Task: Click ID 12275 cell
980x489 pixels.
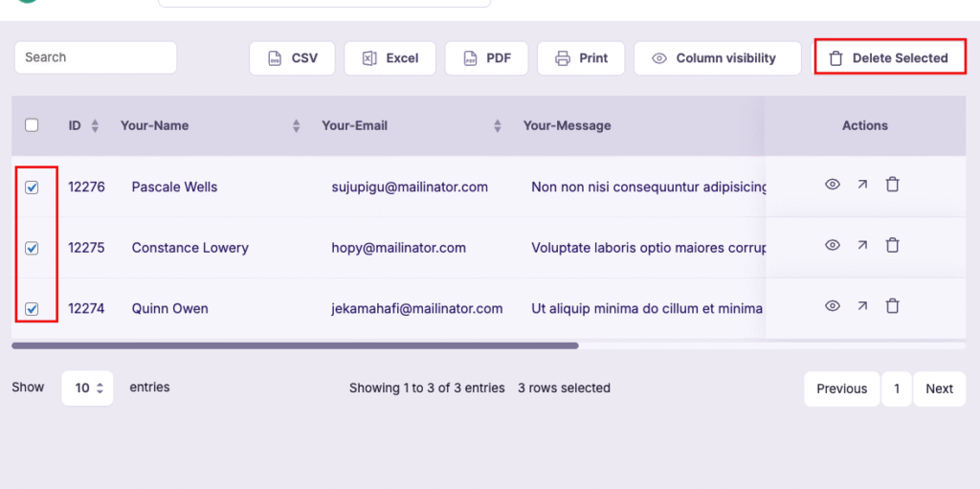Action: 86,248
